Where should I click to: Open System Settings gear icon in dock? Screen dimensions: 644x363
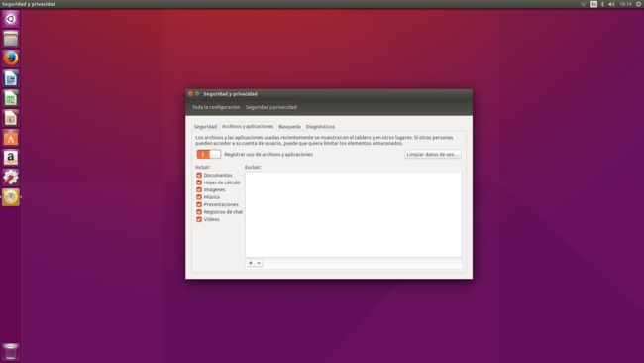[x=11, y=178]
